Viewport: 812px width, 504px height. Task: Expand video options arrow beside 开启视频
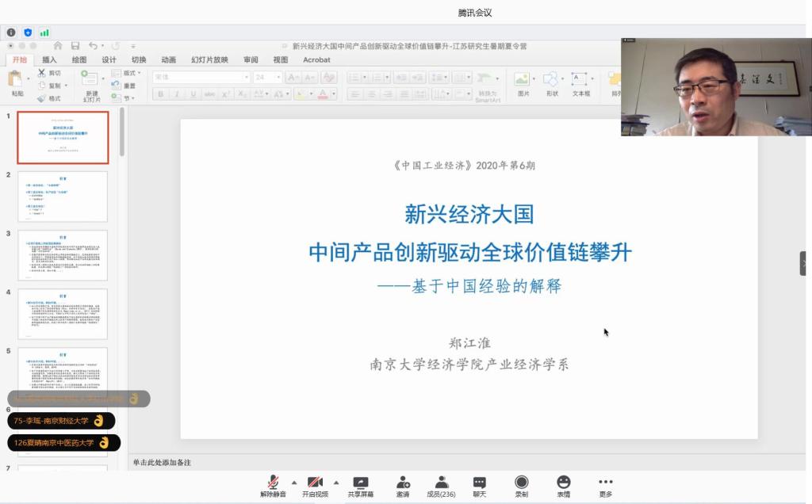tap(336, 482)
